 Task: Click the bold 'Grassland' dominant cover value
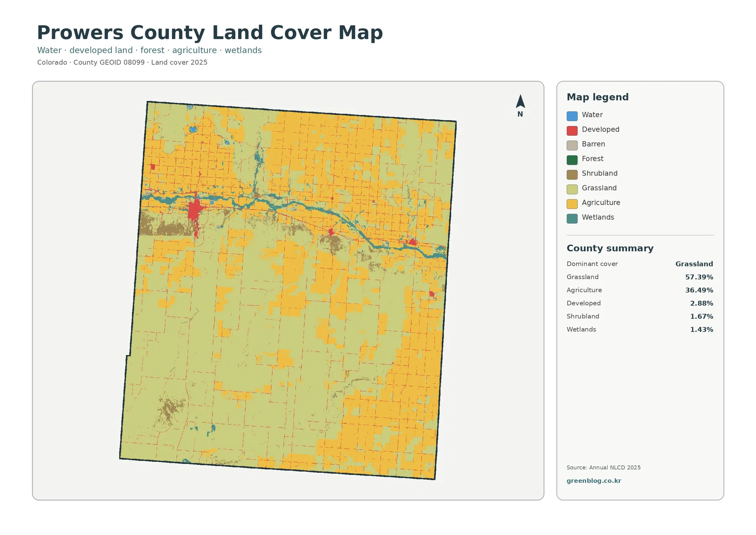pos(694,264)
